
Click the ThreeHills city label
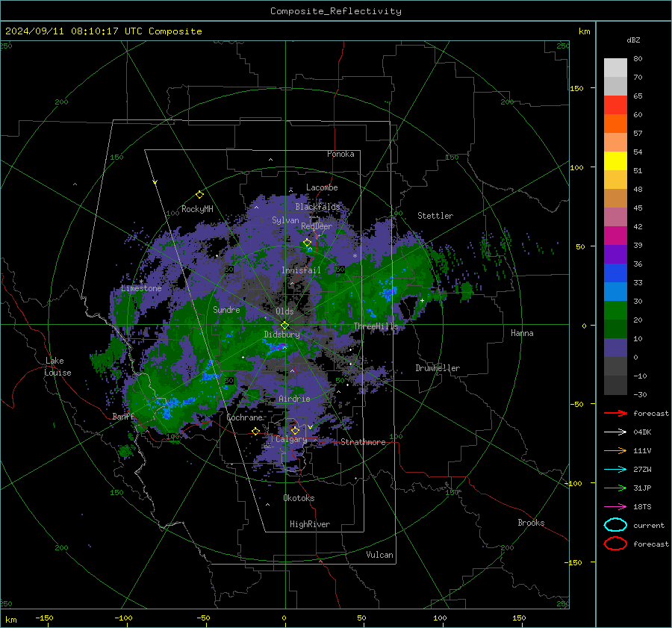[x=376, y=326]
